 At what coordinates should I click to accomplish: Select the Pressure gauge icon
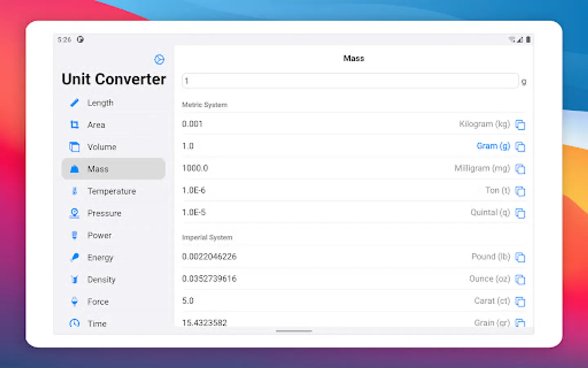click(74, 213)
